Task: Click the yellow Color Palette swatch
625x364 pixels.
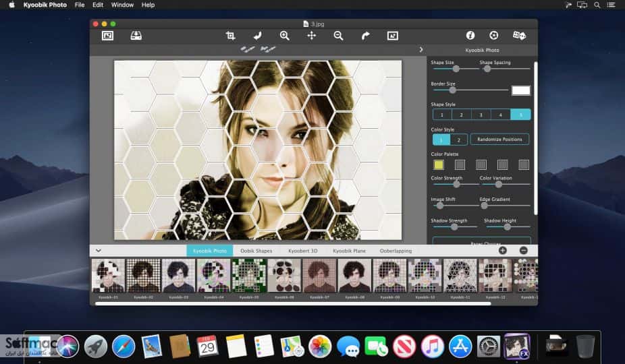Action: pos(439,165)
